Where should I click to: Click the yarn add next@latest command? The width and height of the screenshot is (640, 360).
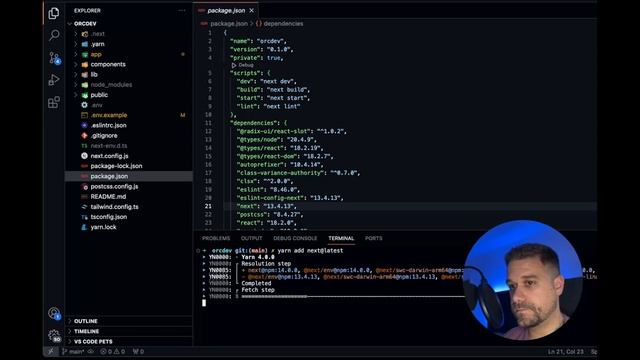pyautogui.click(x=310, y=251)
